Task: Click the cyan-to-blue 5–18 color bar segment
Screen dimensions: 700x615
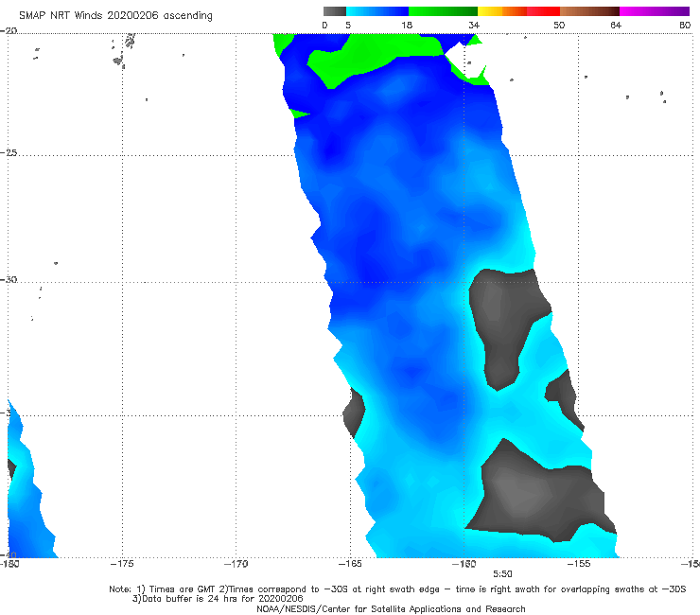Action: (377, 11)
